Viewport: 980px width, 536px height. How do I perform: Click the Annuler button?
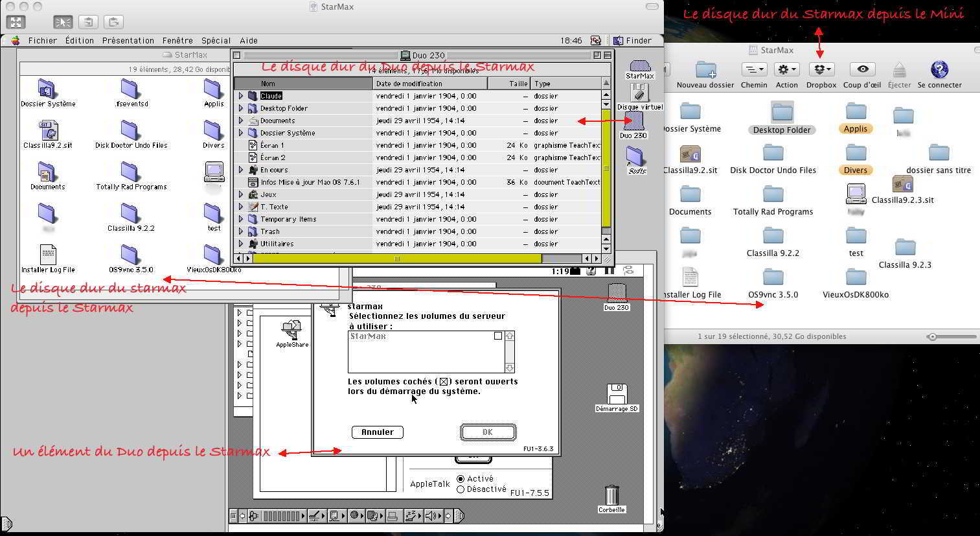[377, 432]
